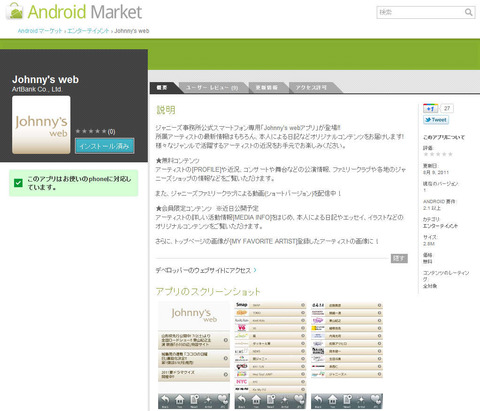Switch to the ユーザーレビュー tab
The image size is (480, 411).
point(212,88)
